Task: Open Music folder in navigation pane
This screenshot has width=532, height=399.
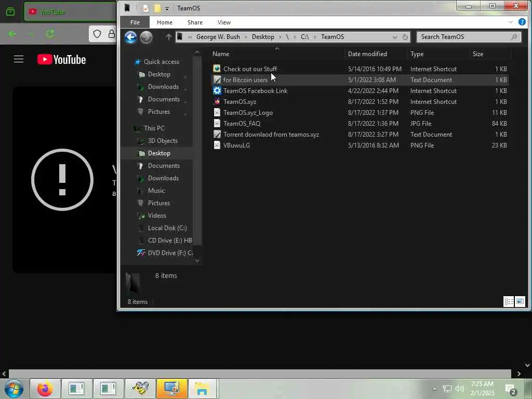Action: point(156,191)
